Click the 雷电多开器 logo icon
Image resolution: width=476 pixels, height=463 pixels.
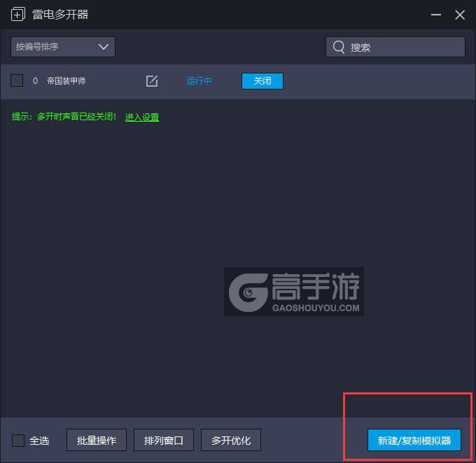(x=18, y=14)
